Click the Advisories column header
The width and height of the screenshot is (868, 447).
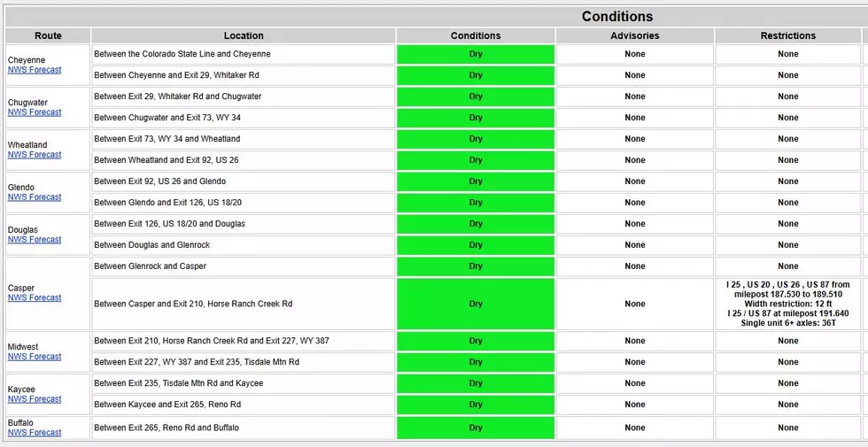tap(635, 36)
